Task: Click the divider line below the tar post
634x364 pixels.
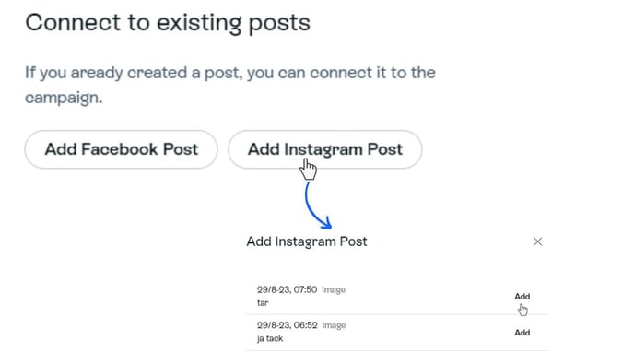Action: (397, 314)
